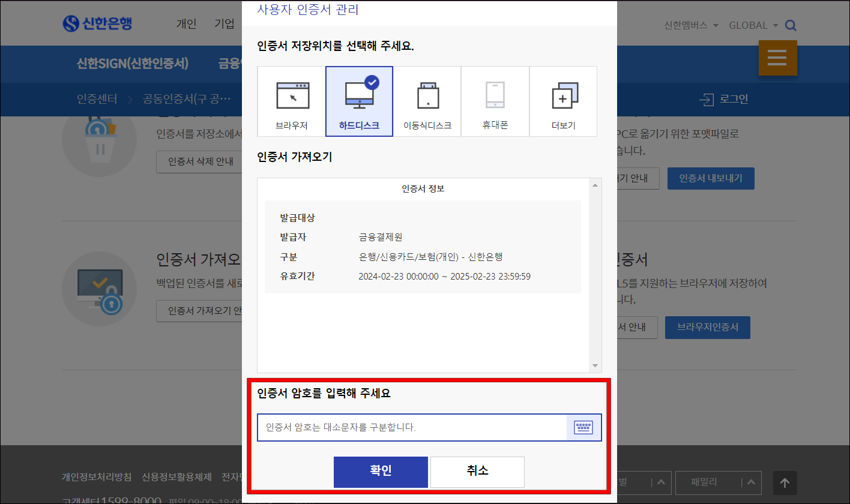Open the orange hamburger menu icon

pos(777,58)
